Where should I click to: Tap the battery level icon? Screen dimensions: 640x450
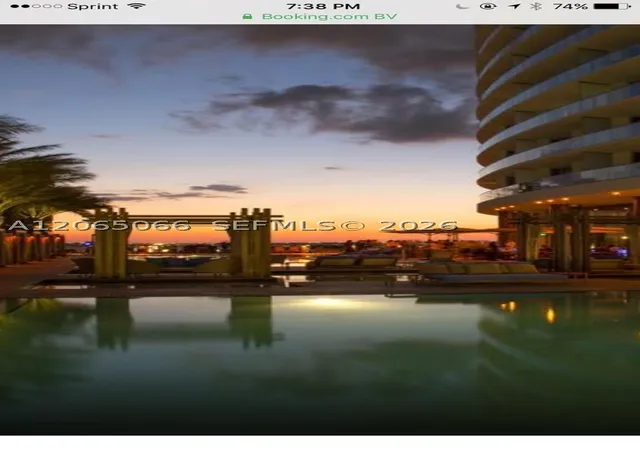612,6
